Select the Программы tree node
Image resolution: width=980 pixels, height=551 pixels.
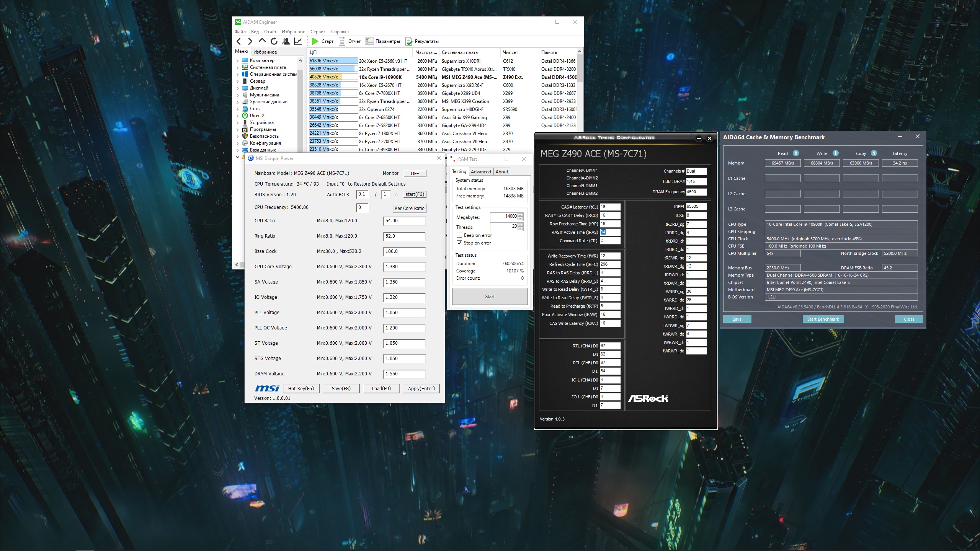click(263, 129)
